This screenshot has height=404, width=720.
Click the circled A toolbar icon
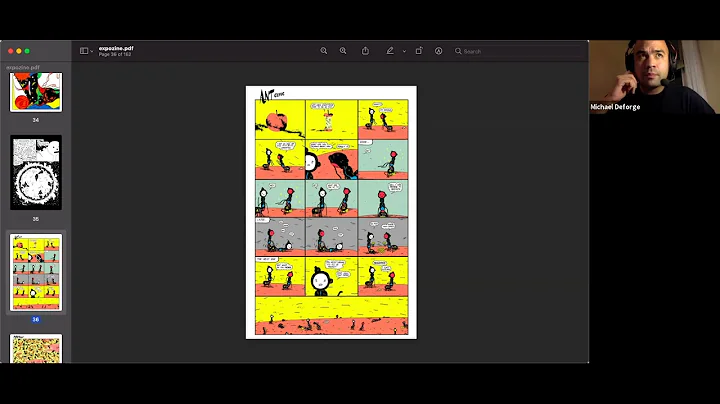[x=439, y=51]
